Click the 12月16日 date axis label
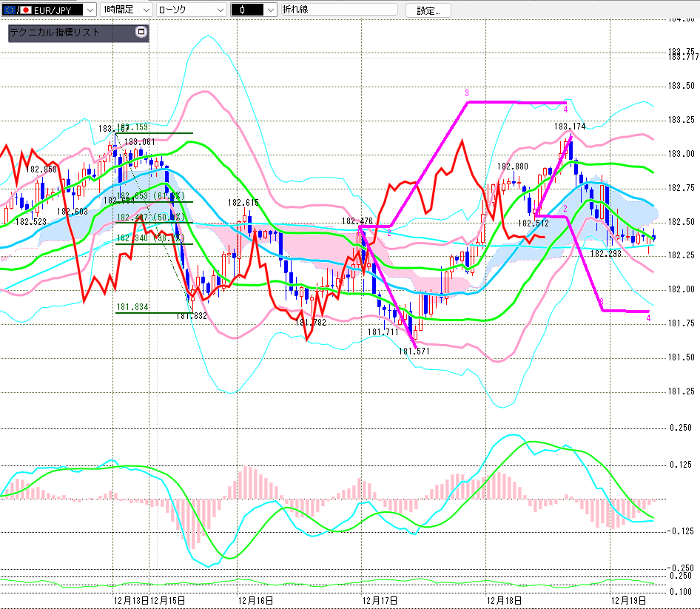 [x=255, y=599]
